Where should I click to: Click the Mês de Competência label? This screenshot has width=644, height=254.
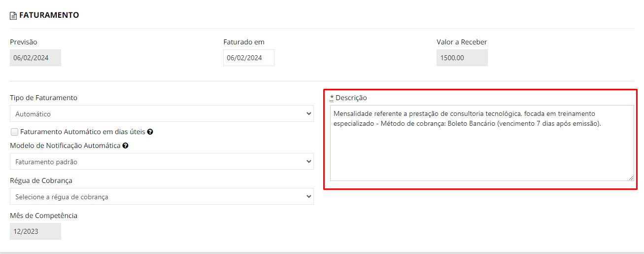(43, 216)
